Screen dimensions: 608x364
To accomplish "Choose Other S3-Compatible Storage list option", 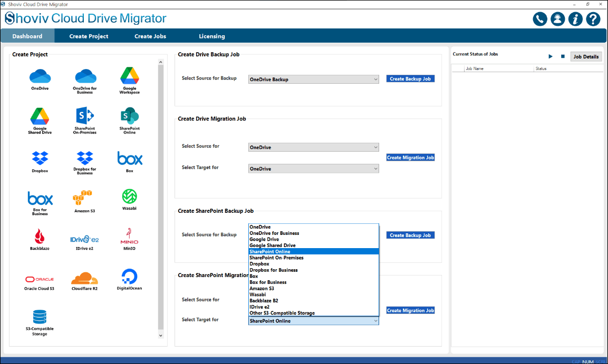I will click(313, 313).
